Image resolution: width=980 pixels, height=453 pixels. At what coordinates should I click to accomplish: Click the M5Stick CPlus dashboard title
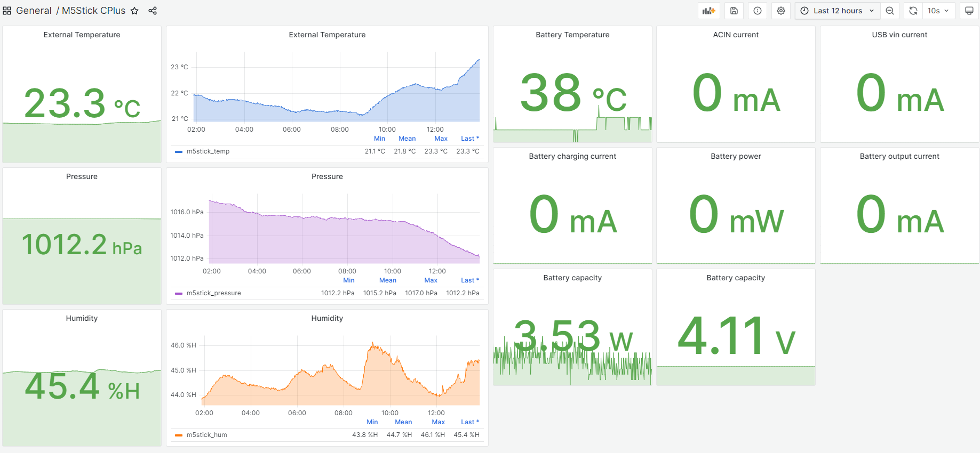coord(94,11)
